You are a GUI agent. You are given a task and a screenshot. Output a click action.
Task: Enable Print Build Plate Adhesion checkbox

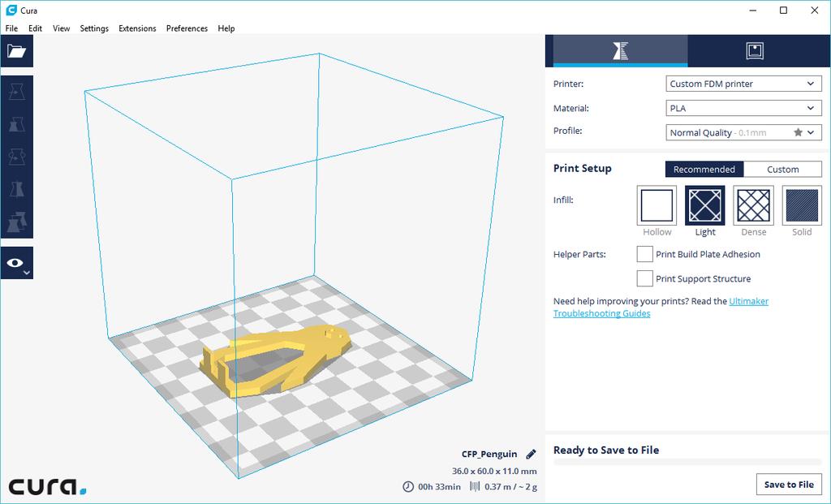pyautogui.click(x=644, y=254)
